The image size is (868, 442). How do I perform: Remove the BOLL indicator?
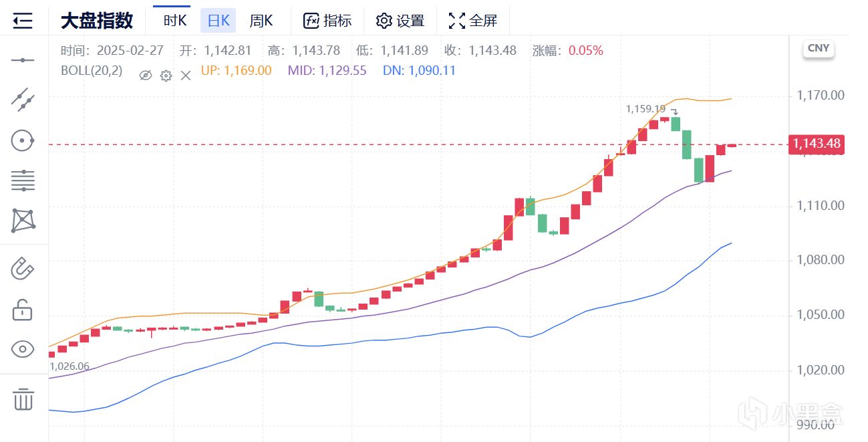coord(186,75)
